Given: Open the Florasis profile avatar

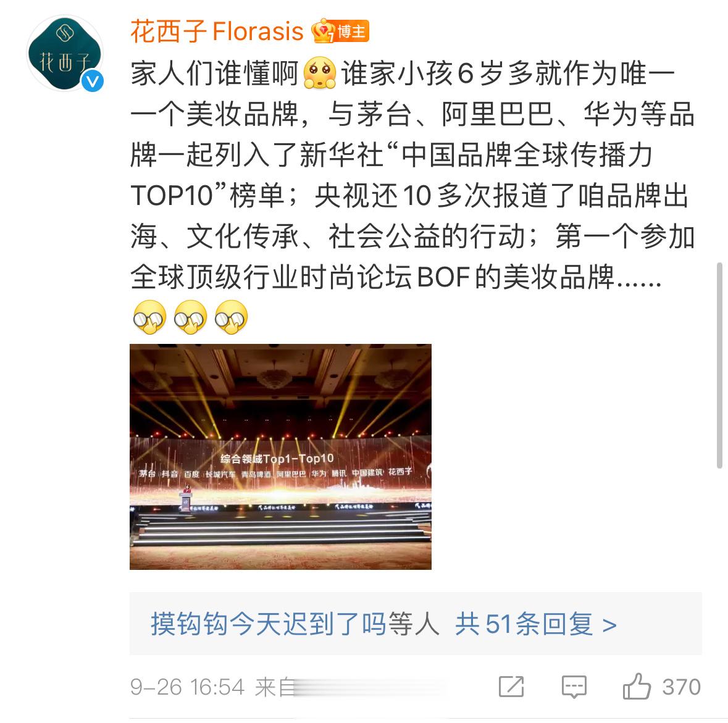Looking at the screenshot, I should (65, 53).
